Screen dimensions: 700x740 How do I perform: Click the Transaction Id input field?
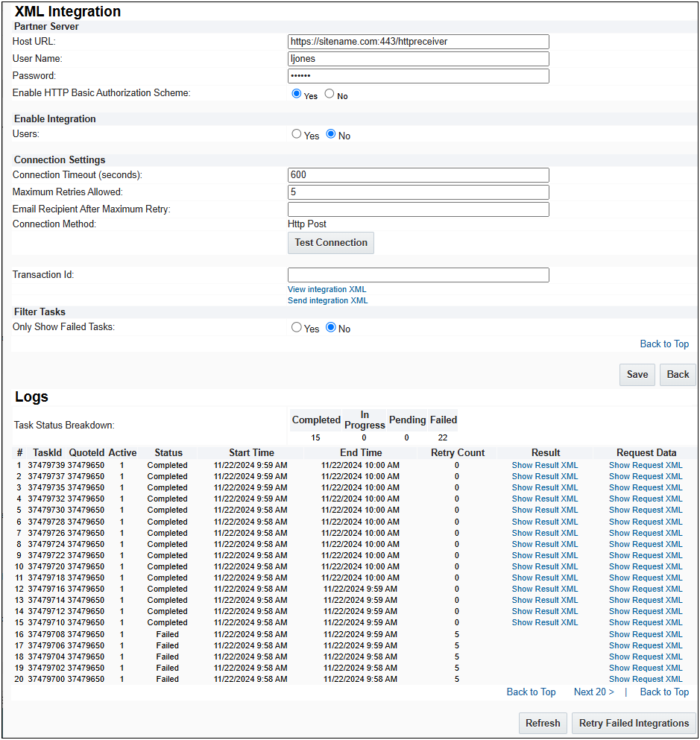coord(417,275)
